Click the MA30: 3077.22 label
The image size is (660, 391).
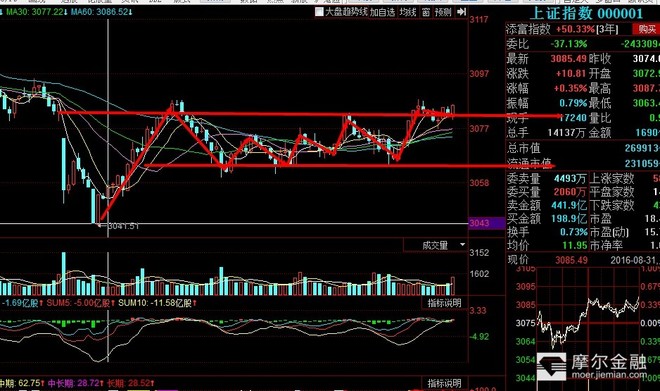coord(37,12)
